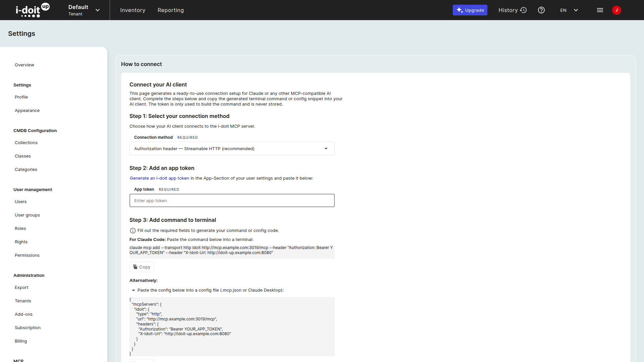The height and width of the screenshot is (362, 644).
Task: Click the i-doit up logo
Action: [33, 10]
